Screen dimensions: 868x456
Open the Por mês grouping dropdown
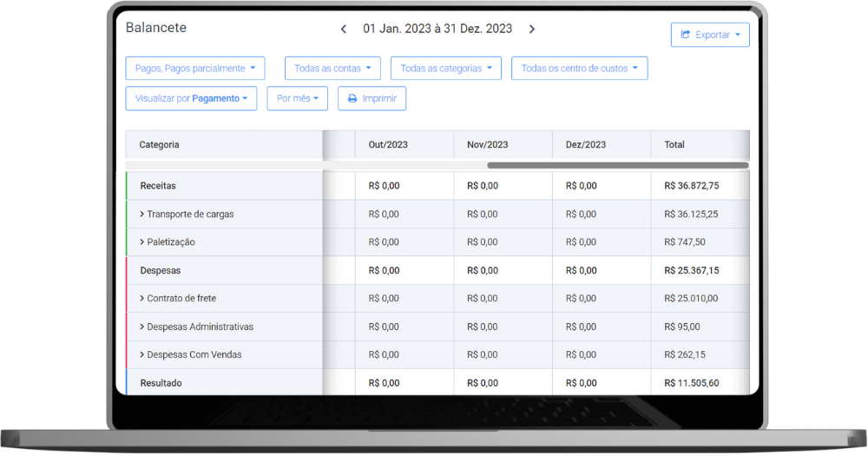click(x=297, y=99)
